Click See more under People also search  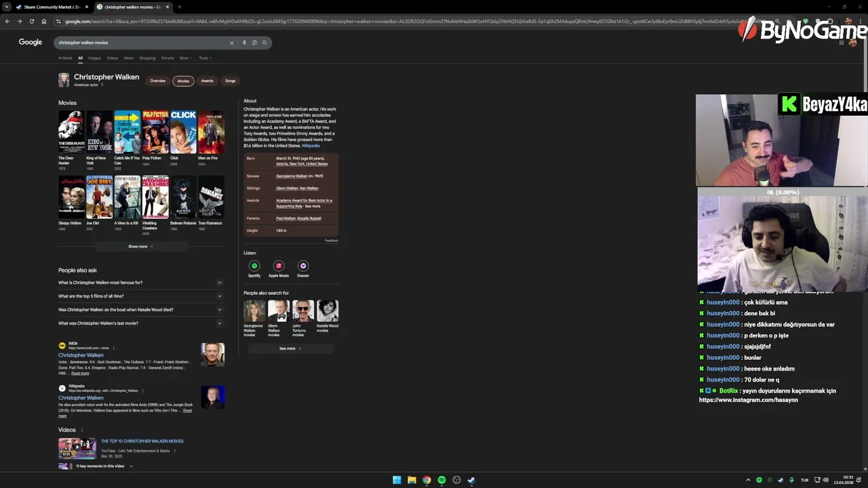(x=290, y=348)
